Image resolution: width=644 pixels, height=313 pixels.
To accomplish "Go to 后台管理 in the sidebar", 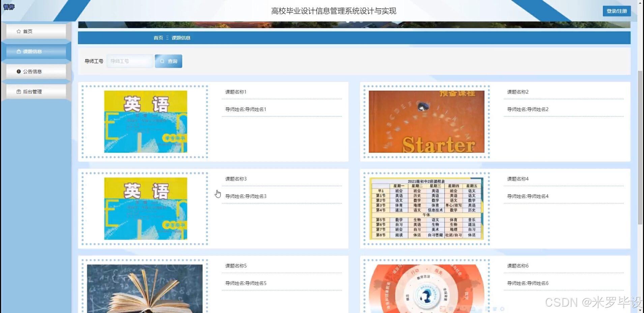I will pos(36,92).
